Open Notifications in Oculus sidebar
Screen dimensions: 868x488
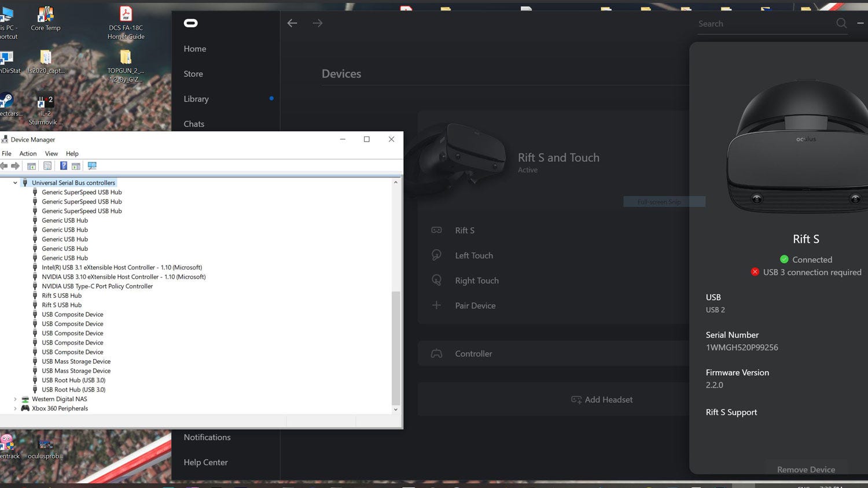tap(207, 437)
